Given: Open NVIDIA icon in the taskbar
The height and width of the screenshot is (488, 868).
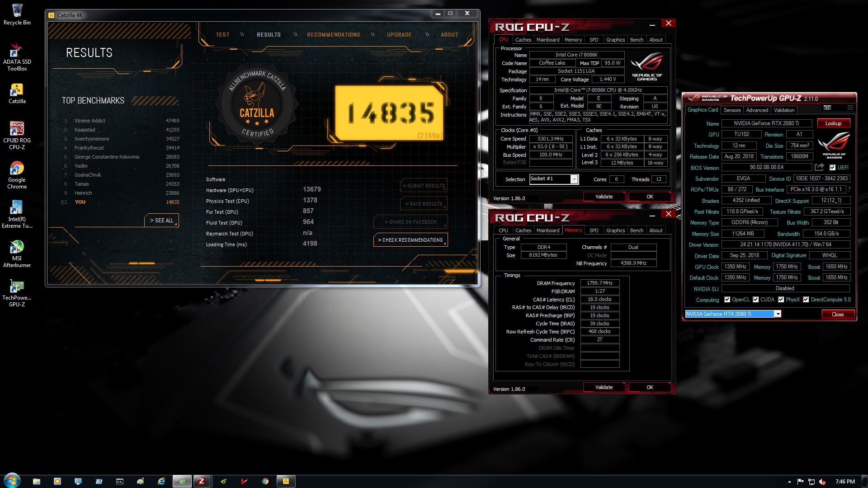Looking at the screenshot, I should click(x=224, y=481).
